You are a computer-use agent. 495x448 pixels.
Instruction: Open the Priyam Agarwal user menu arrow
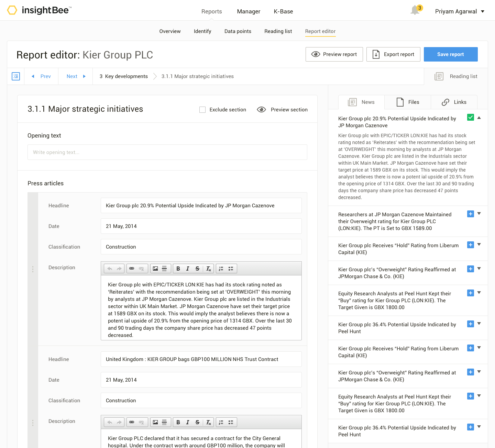click(x=483, y=11)
